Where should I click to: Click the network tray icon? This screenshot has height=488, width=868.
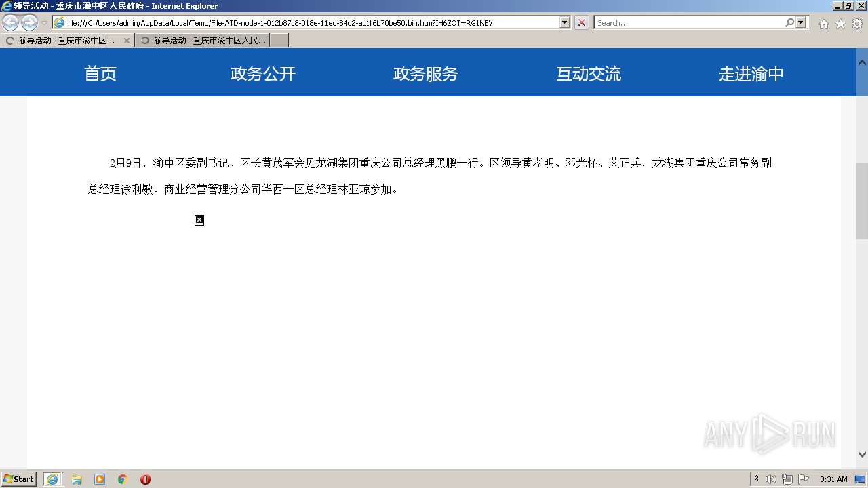pyautogui.click(x=787, y=479)
